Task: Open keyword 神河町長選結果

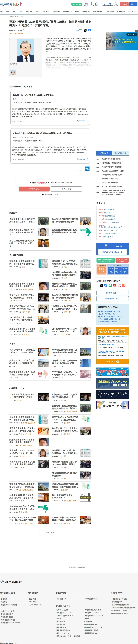Action: point(109,210)
